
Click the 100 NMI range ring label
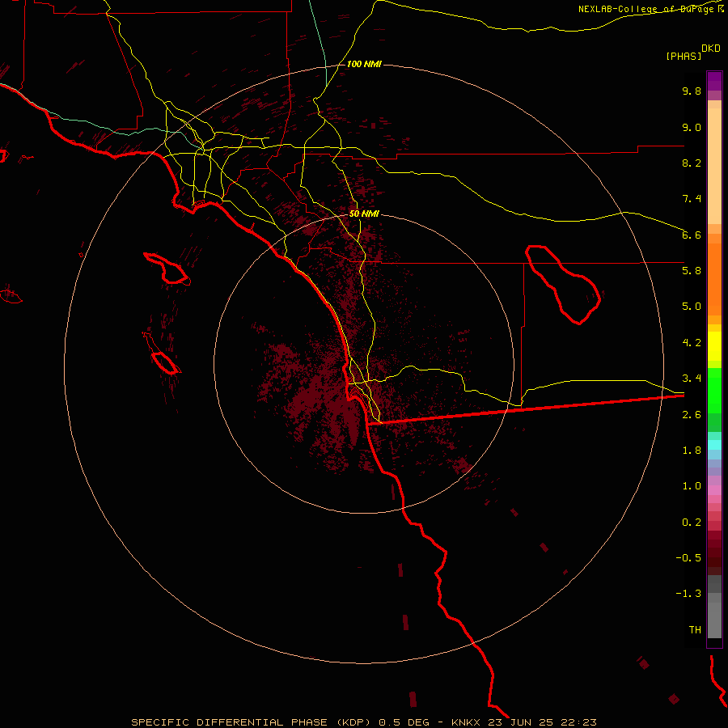(364, 64)
